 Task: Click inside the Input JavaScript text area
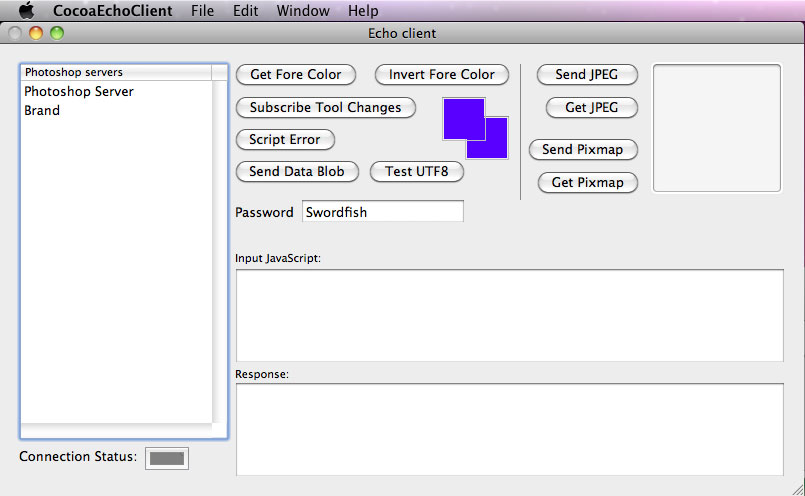(510, 316)
